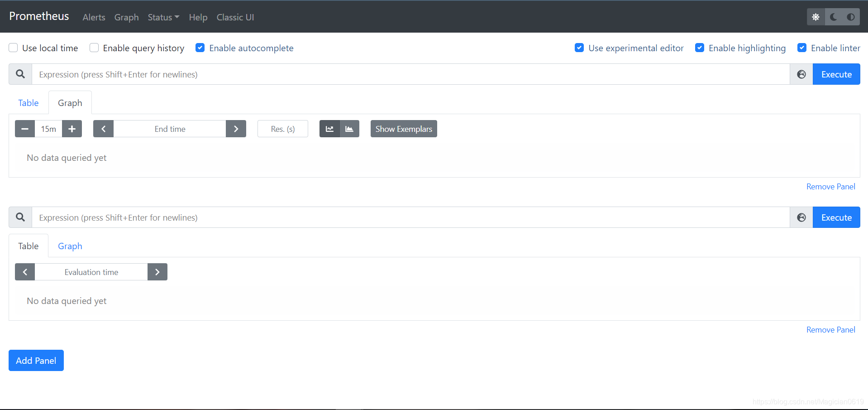Select the Table tab in second panel

click(x=29, y=246)
